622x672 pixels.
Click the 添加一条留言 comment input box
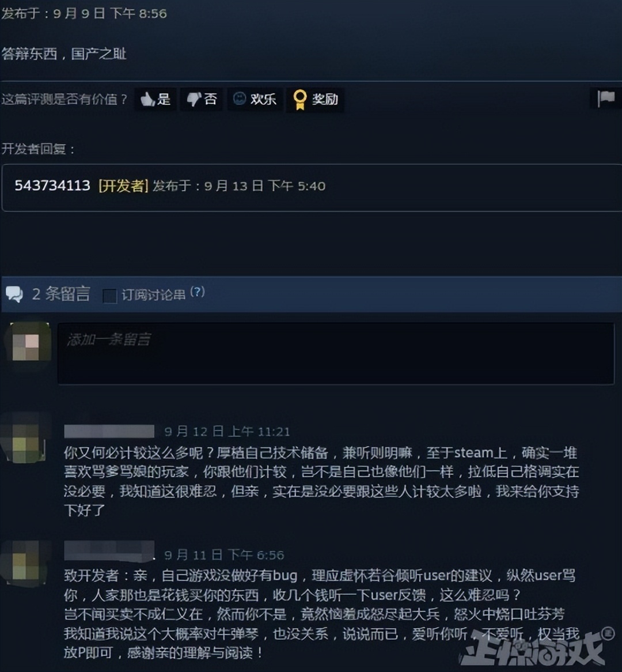pos(336,353)
